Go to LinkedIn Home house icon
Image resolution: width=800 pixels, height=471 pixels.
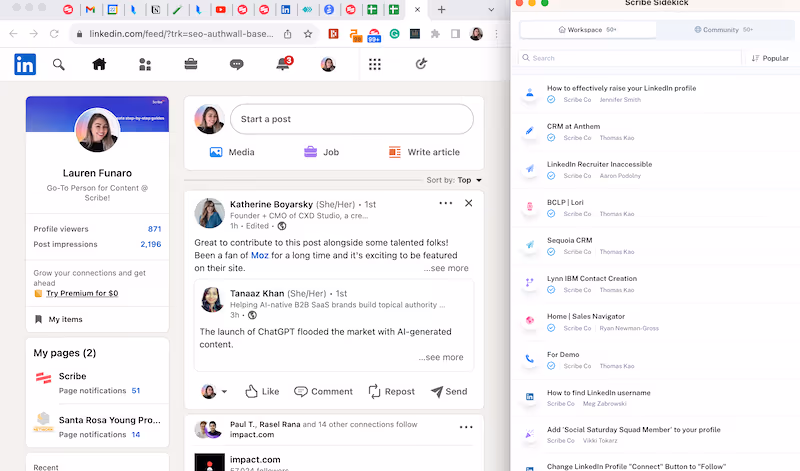pos(99,64)
